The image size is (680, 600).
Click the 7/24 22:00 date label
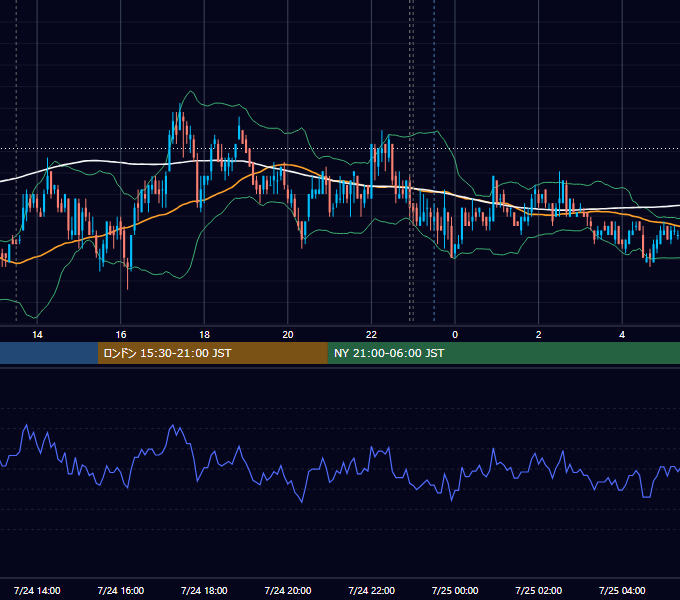[372, 590]
